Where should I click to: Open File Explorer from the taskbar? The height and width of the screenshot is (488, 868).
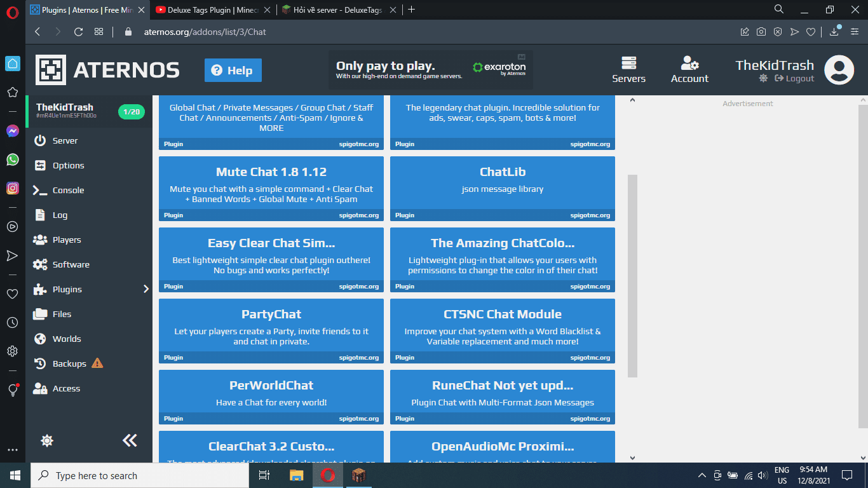297,475
